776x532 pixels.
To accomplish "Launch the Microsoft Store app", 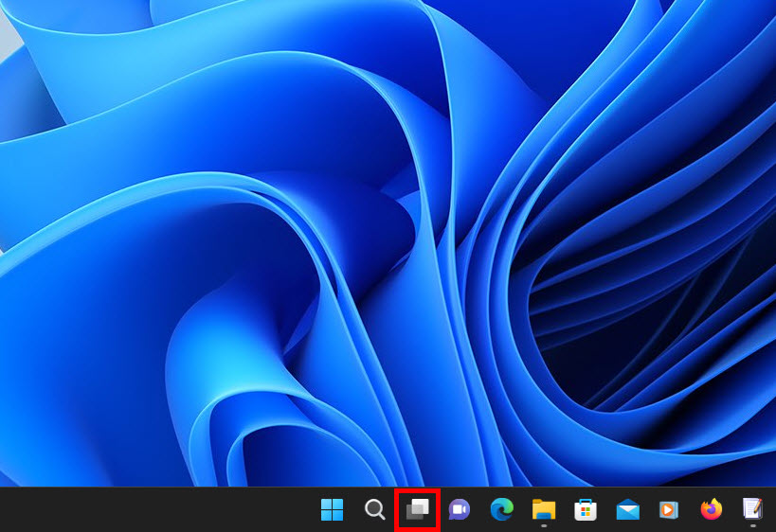I will (585, 509).
